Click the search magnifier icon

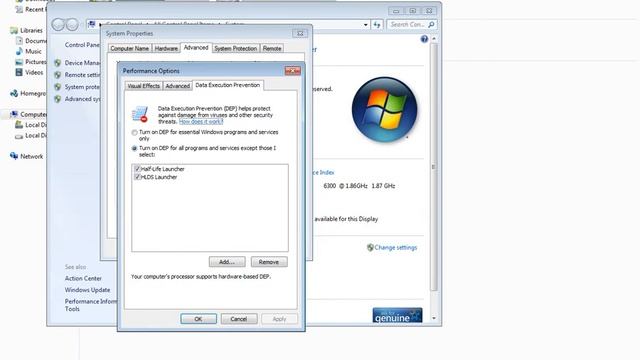tap(431, 25)
